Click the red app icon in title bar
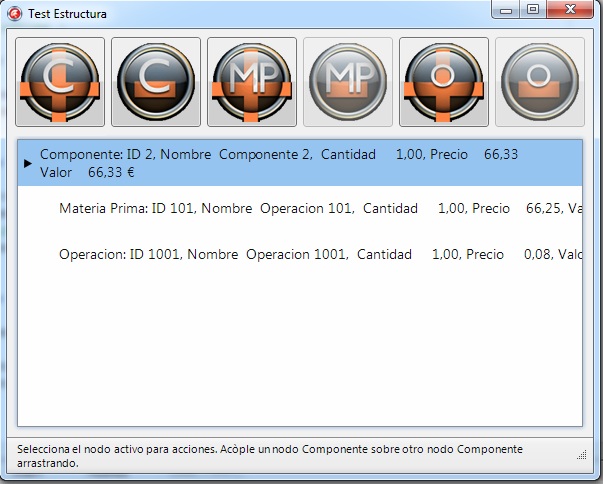Screen dimensions: 603x484 tap(14, 14)
